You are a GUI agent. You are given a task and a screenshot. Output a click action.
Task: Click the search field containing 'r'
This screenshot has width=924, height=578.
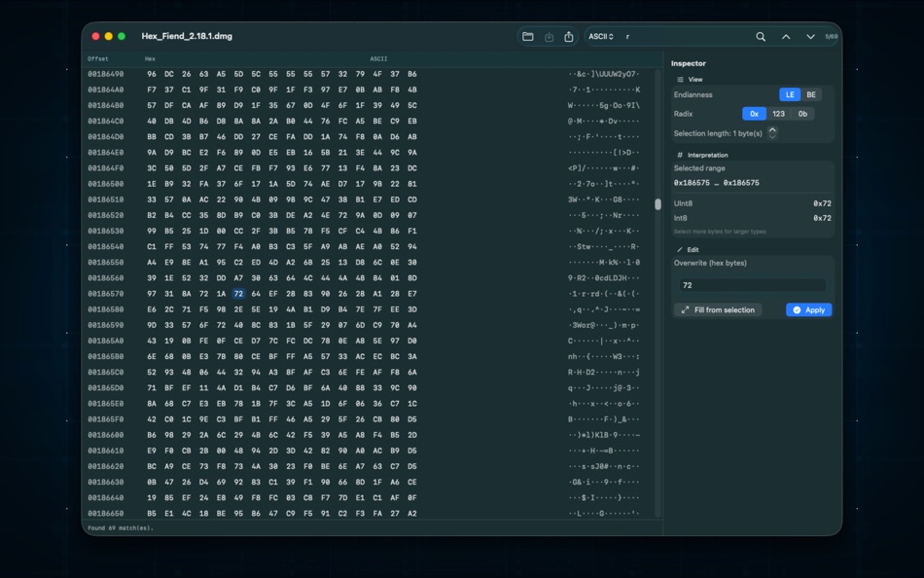tap(671, 36)
